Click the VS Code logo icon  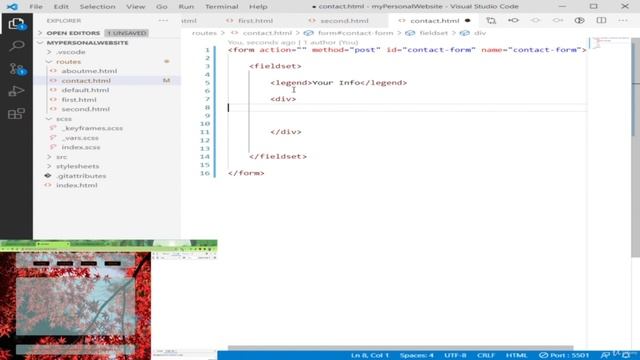[12, 7]
